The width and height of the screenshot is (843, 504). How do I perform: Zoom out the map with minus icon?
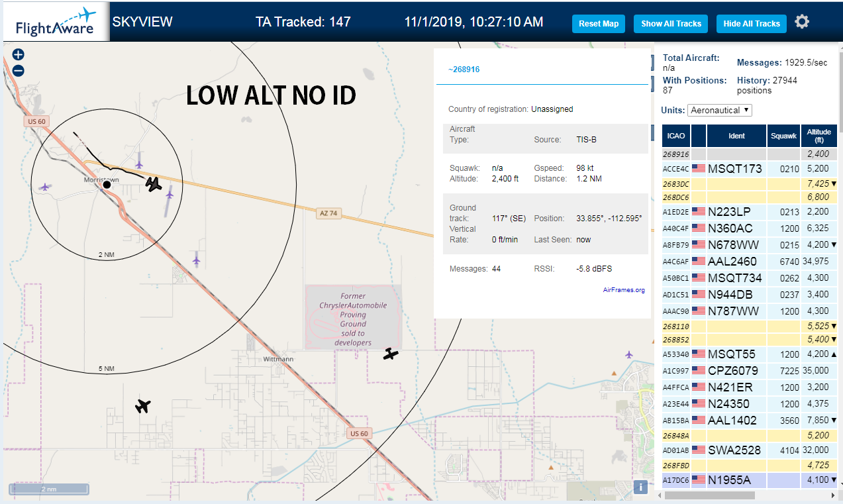tap(19, 70)
